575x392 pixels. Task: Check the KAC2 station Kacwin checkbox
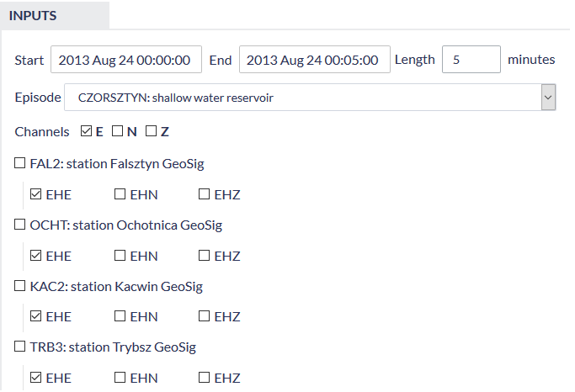coord(20,285)
